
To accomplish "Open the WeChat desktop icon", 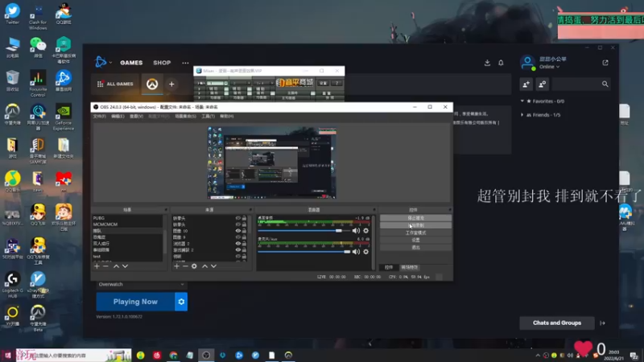I will click(x=38, y=47).
